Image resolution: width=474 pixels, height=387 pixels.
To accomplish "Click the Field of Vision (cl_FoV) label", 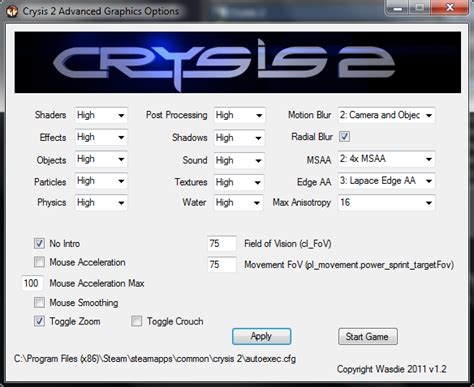I will click(x=288, y=244).
